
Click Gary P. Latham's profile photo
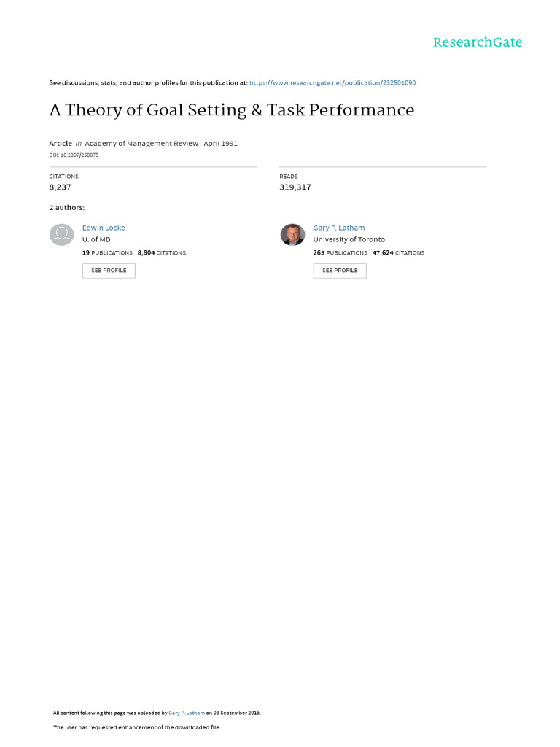(292, 235)
